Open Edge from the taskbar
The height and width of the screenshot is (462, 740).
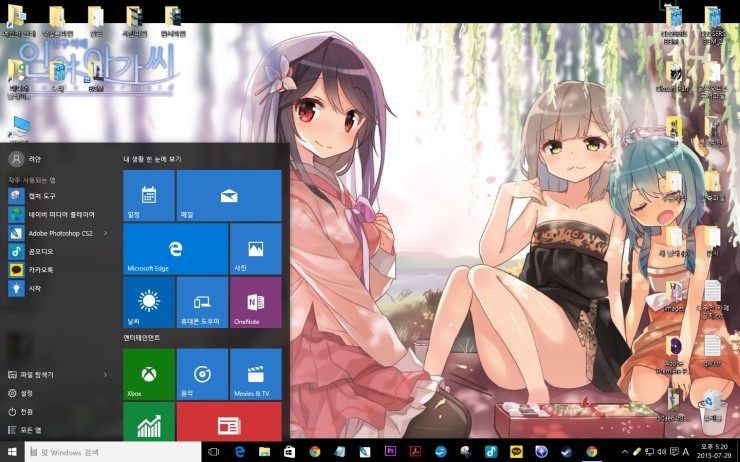239,452
